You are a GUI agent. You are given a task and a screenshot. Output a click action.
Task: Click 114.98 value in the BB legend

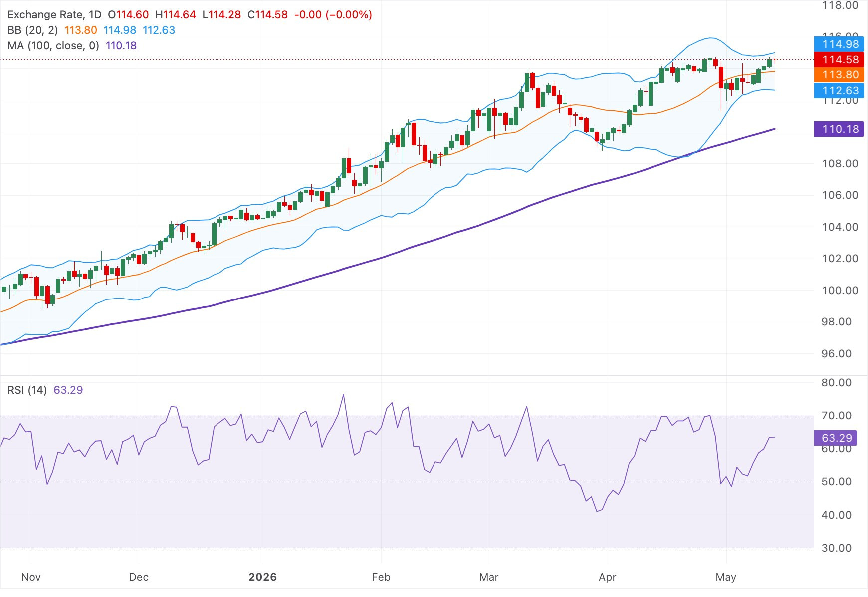(x=120, y=30)
